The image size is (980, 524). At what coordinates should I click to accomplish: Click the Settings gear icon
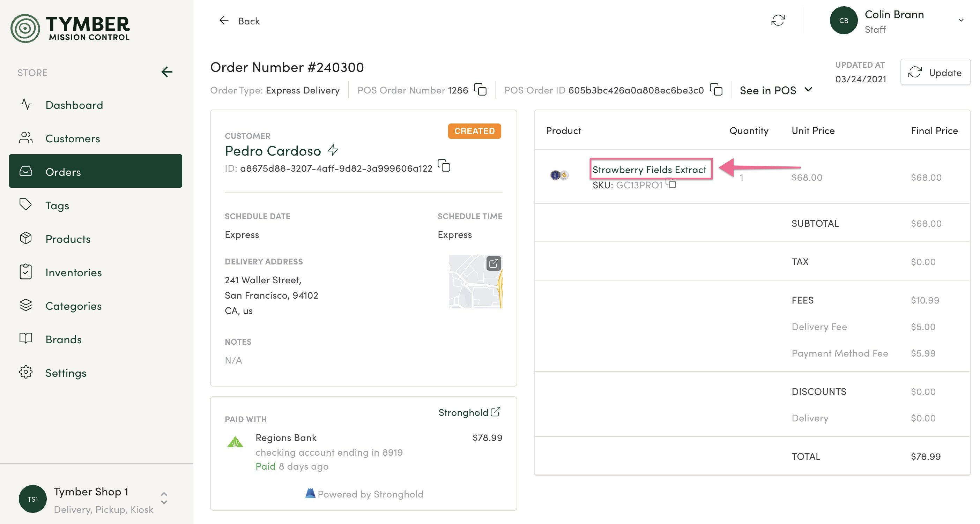coord(26,372)
